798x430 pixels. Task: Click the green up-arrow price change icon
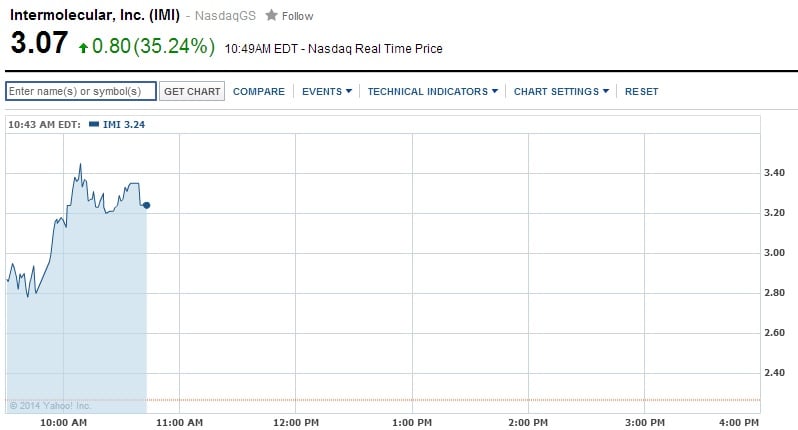pos(82,46)
